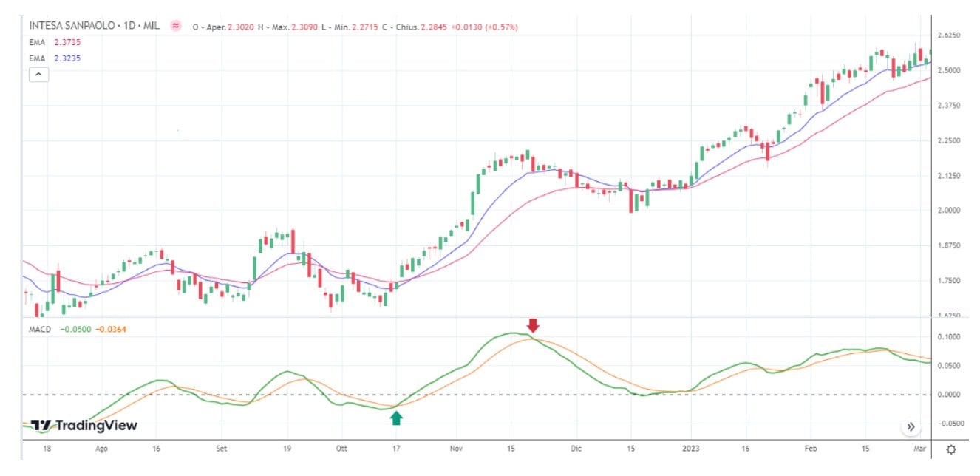
Task: Click the TradingView logo
Action: coord(85,424)
